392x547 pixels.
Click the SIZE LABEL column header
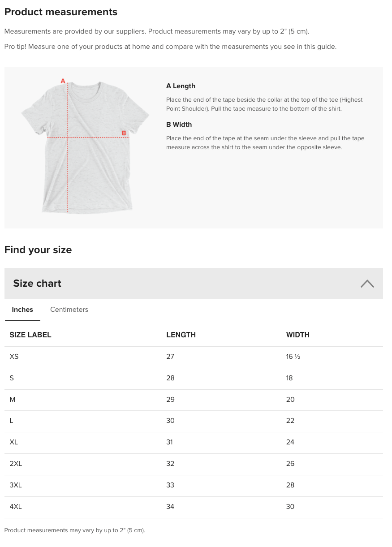pyautogui.click(x=30, y=335)
